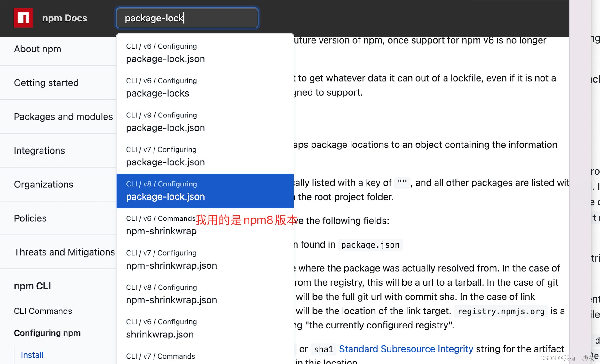This screenshot has width=600, height=364.
Task: Open the Organizations section
Action: tap(43, 184)
